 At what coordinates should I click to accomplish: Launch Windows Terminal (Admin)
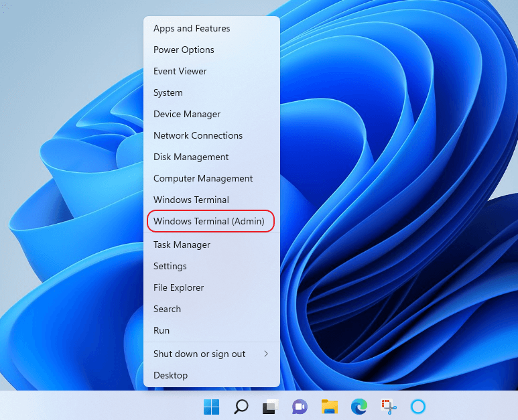point(212,221)
